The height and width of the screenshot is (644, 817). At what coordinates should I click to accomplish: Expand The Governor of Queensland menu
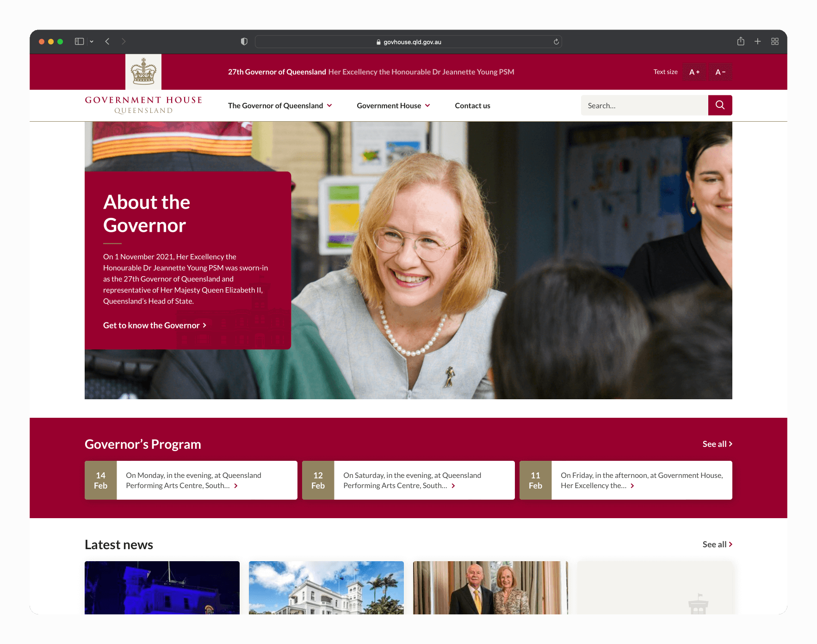[280, 105]
